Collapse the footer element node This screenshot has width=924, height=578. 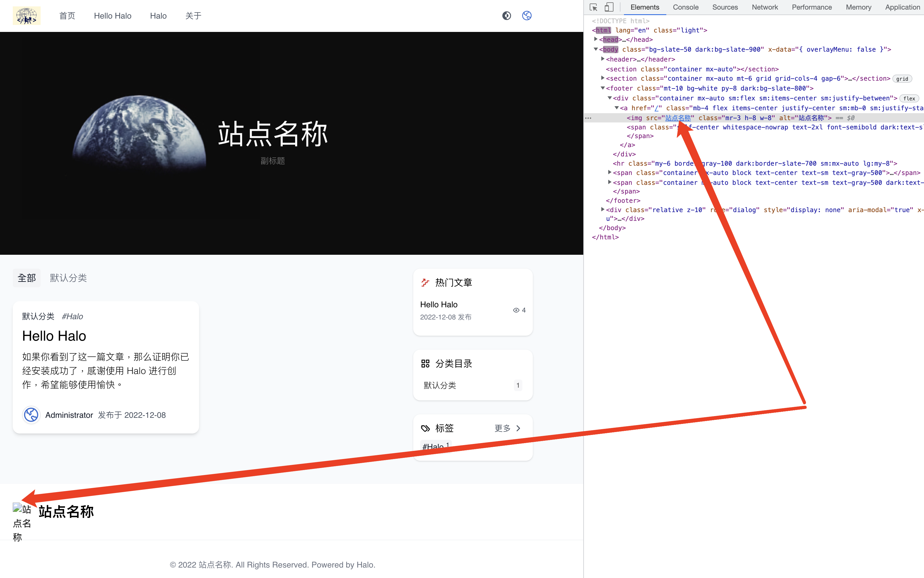pos(603,88)
